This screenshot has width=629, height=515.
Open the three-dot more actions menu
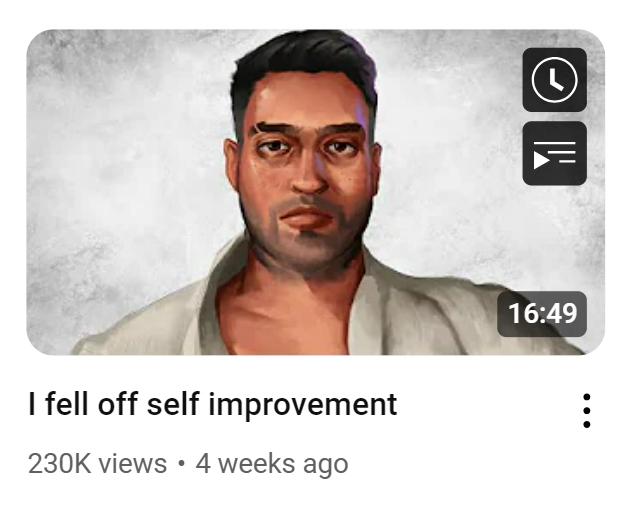586,411
